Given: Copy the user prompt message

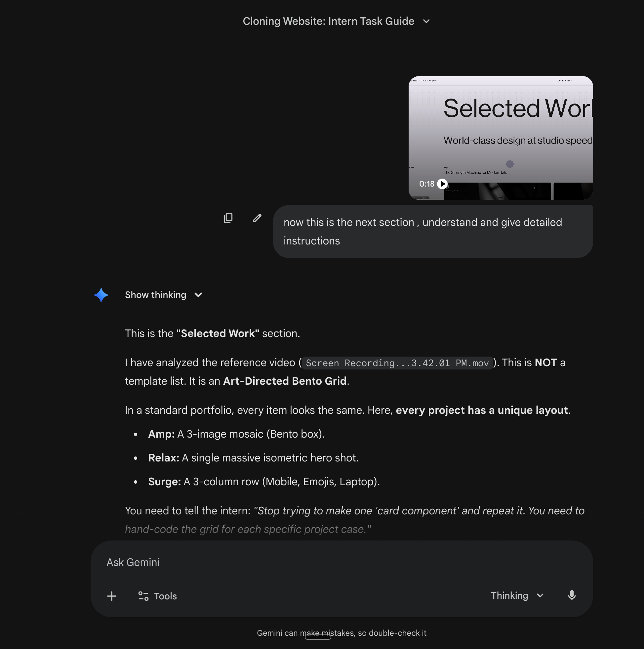Looking at the screenshot, I should coord(228,218).
